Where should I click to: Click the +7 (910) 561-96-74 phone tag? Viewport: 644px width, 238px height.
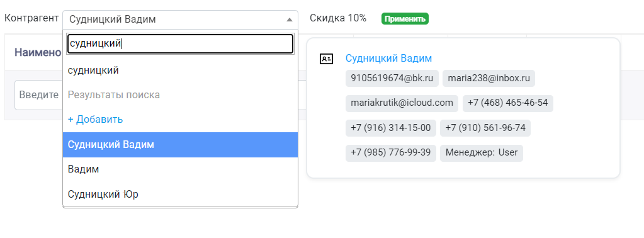coord(485,128)
